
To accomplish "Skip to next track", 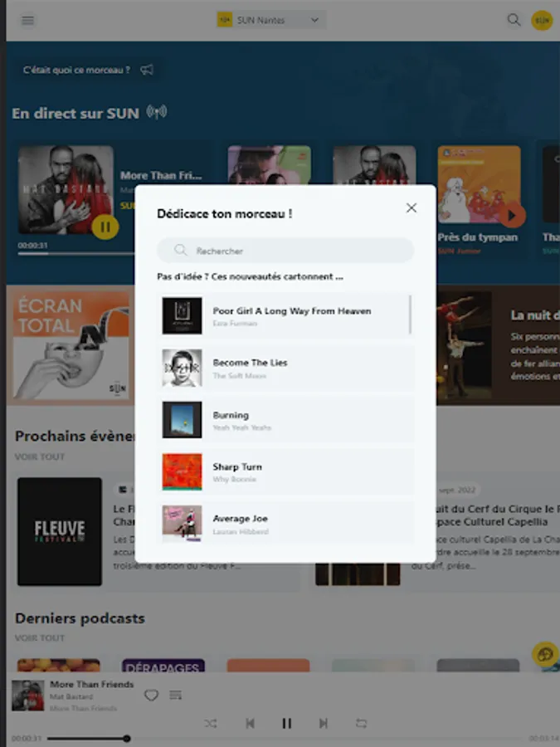I will pos(324,724).
